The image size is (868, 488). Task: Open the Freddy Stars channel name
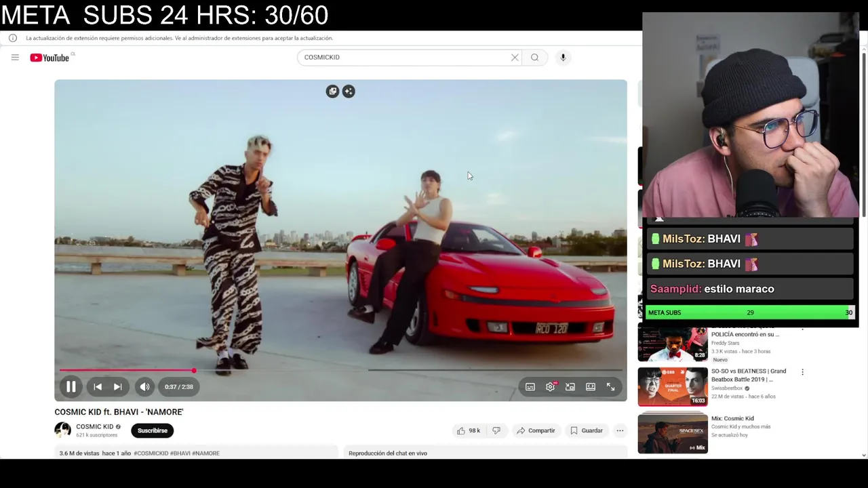725,344
